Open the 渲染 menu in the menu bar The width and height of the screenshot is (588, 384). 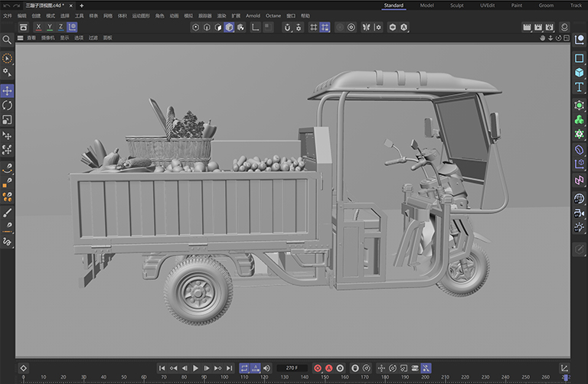point(221,15)
